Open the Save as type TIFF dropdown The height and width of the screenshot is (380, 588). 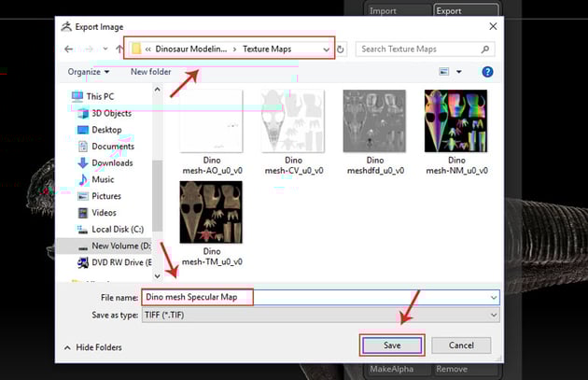pyautogui.click(x=321, y=315)
